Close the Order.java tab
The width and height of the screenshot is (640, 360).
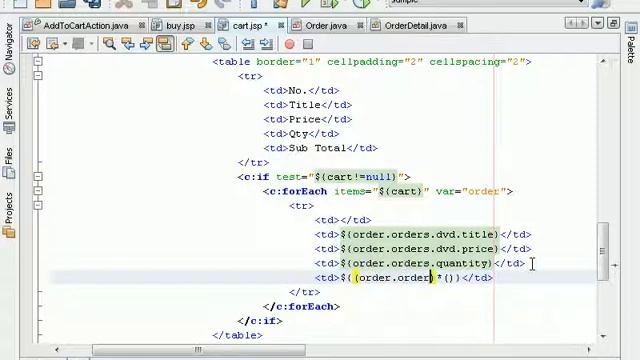360,25
